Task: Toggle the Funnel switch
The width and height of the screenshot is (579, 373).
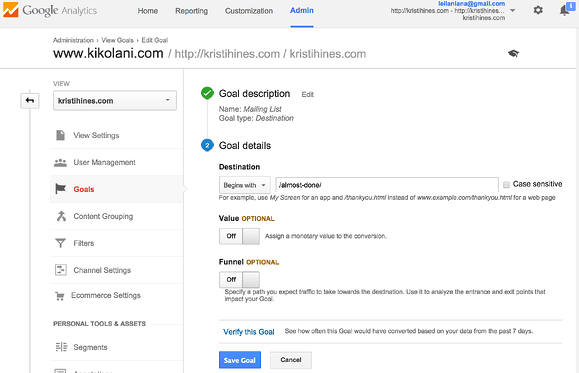Action: tap(239, 280)
